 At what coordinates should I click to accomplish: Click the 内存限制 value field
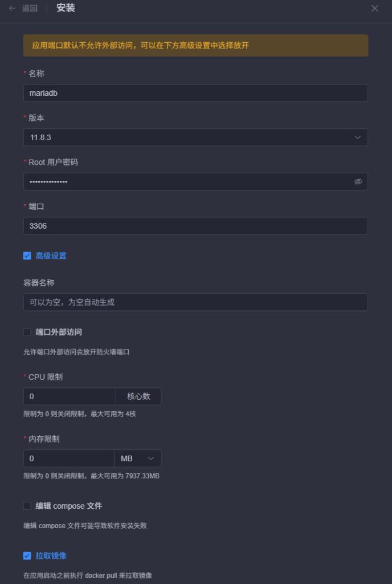[x=68, y=459]
